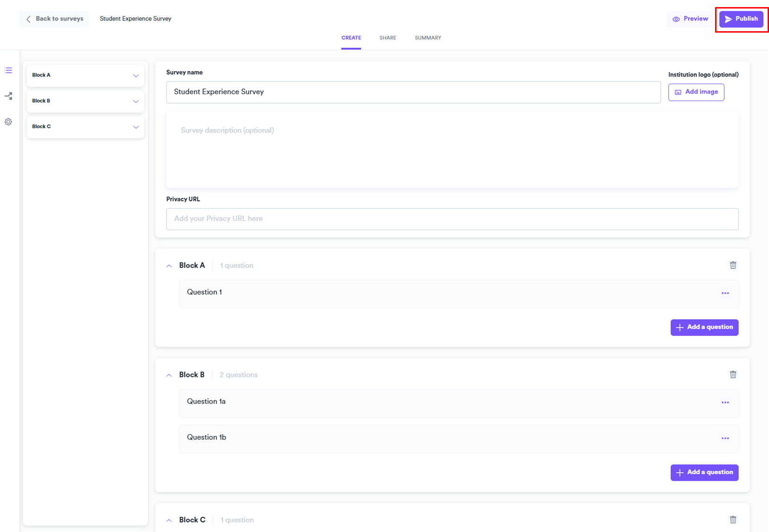
Task: Expand Block B in the left panel
Action: [x=136, y=101]
